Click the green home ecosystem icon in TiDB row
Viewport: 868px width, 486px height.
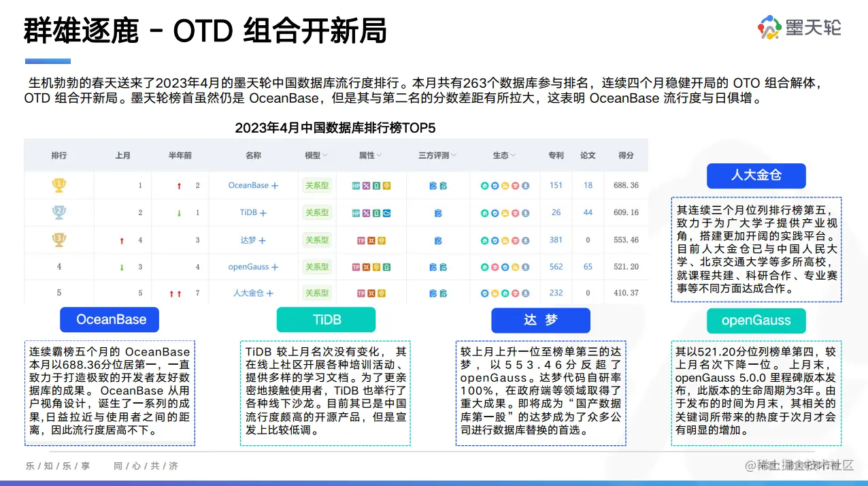(485, 213)
